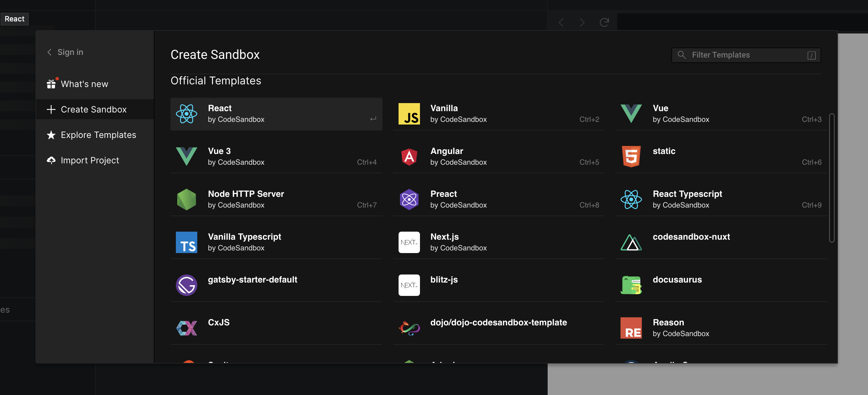Click the Reason template icon
This screenshot has height=395, width=868.
631,327
